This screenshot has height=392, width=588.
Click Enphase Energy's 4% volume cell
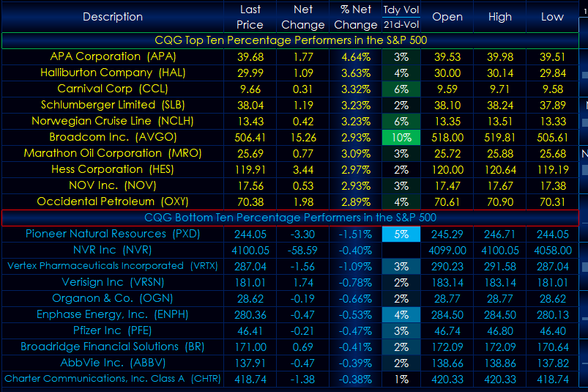coord(401,315)
